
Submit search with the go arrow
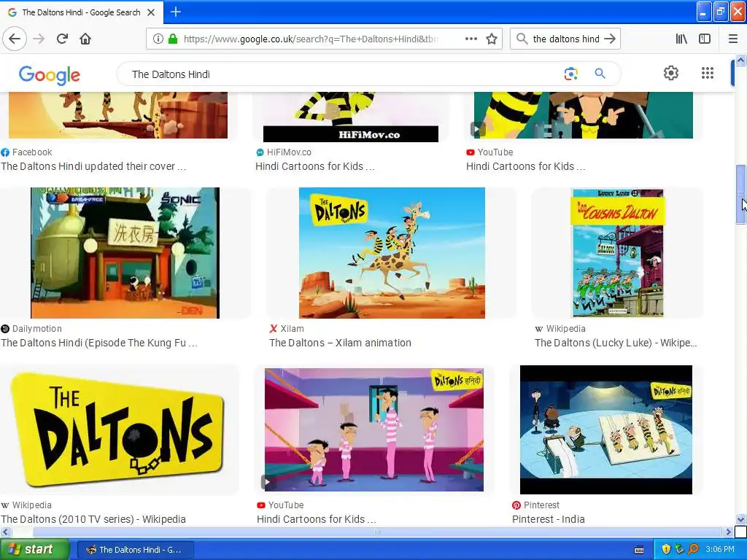click(x=610, y=39)
